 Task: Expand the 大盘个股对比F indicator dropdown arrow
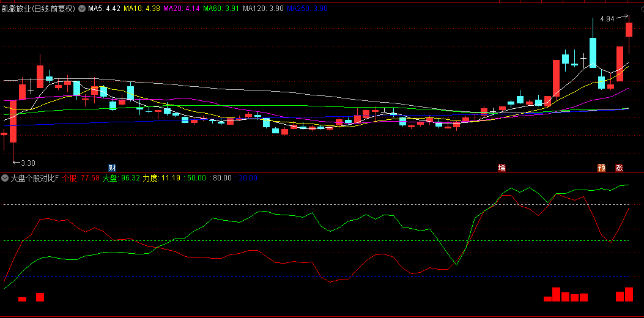tap(5, 178)
